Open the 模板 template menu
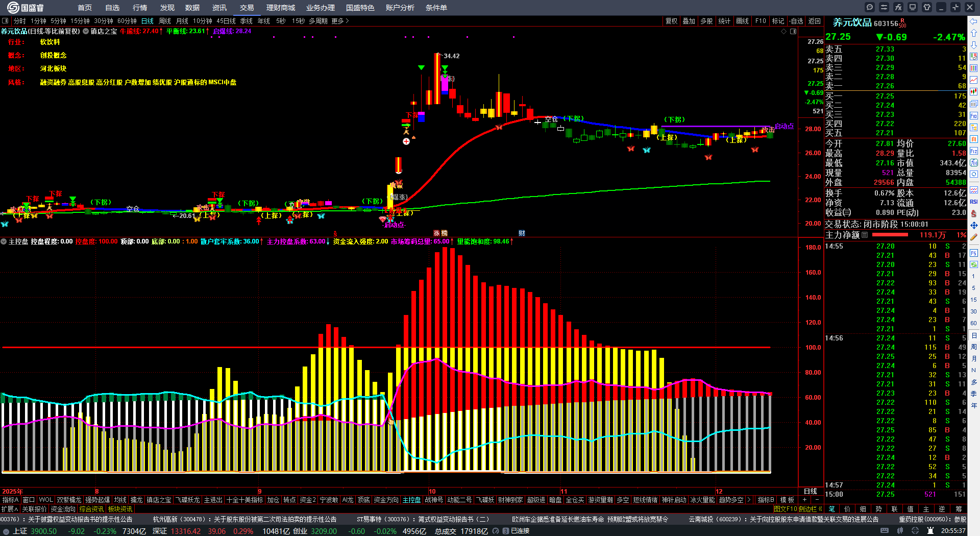The height and width of the screenshot is (536, 980). pyautogui.click(x=787, y=500)
